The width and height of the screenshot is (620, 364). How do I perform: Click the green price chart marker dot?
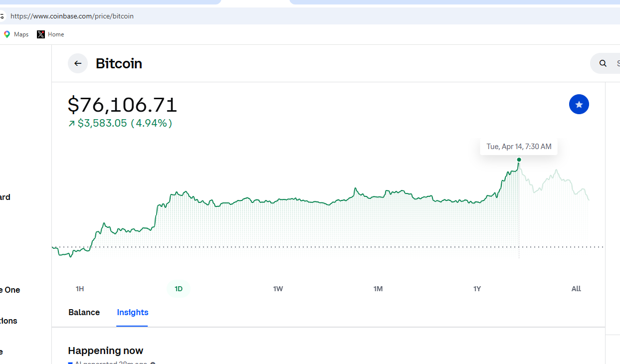519,160
